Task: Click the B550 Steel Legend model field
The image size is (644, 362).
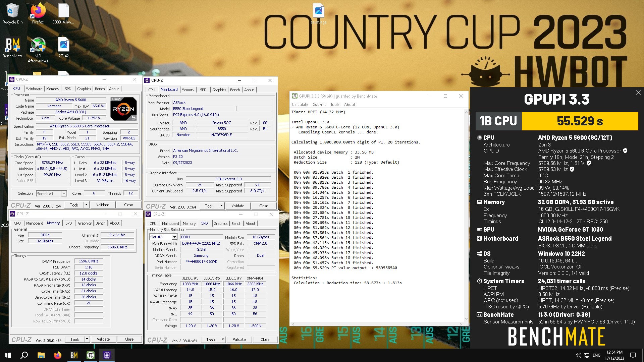Action: 204,109
